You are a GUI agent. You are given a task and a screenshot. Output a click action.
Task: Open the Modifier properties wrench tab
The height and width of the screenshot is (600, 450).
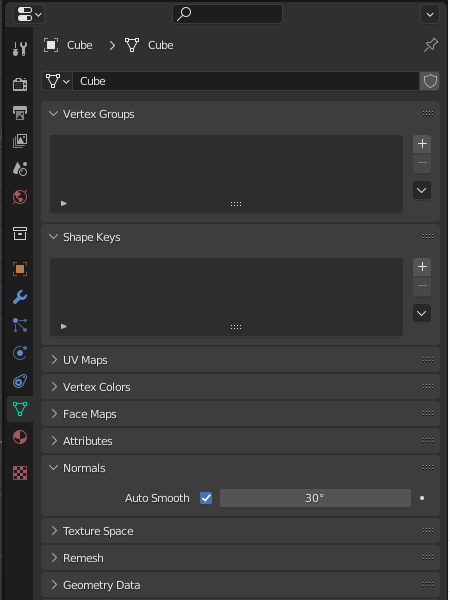click(x=20, y=297)
